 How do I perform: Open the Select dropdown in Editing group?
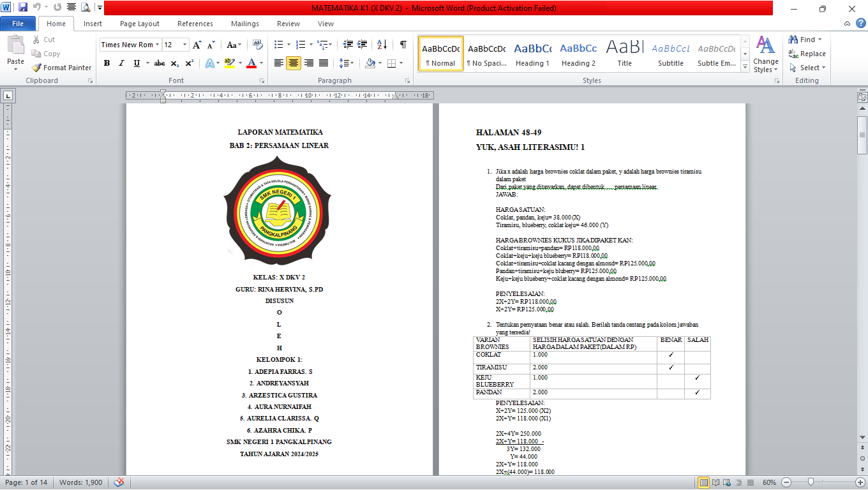(807, 68)
